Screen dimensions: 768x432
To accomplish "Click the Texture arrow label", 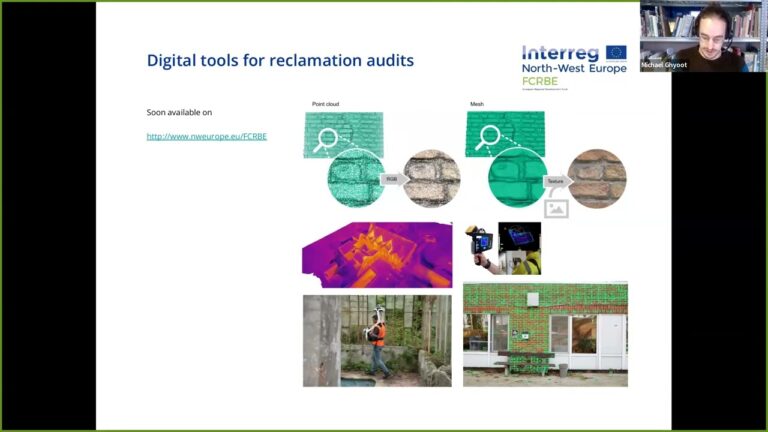I will (x=555, y=180).
